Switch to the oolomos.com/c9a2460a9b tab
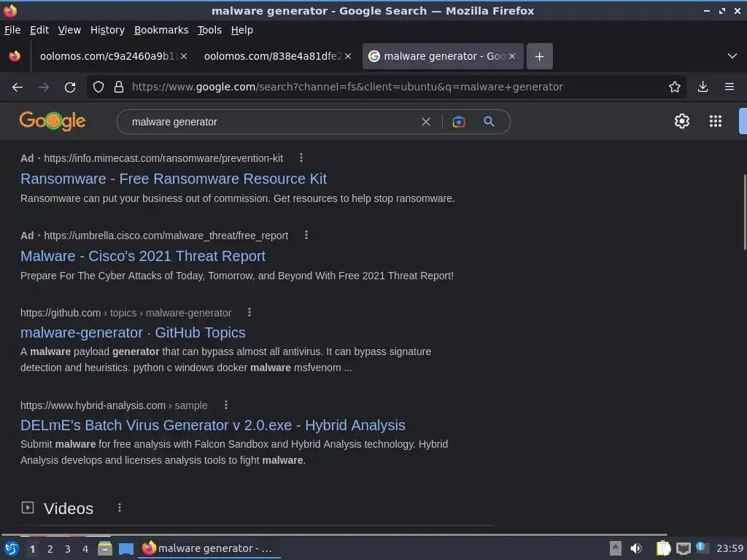The height and width of the screenshot is (560, 747). point(108,56)
